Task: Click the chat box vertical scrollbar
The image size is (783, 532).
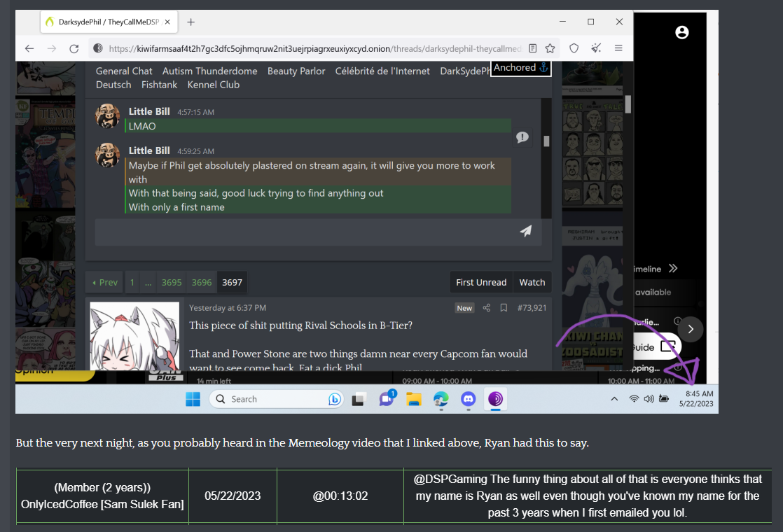Action: coord(546,141)
